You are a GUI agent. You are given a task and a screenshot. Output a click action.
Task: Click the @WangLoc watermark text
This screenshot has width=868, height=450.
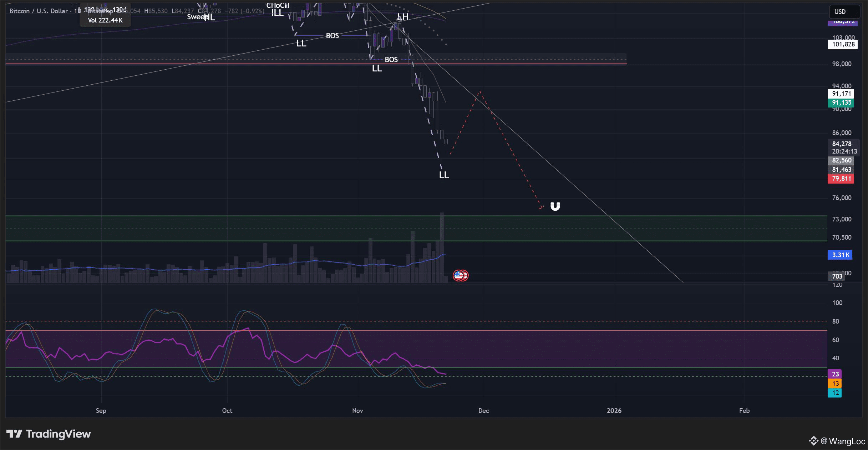point(843,441)
